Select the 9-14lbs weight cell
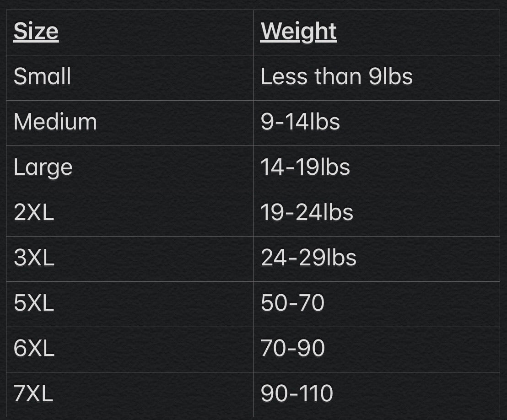The image size is (507, 420). click(377, 123)
